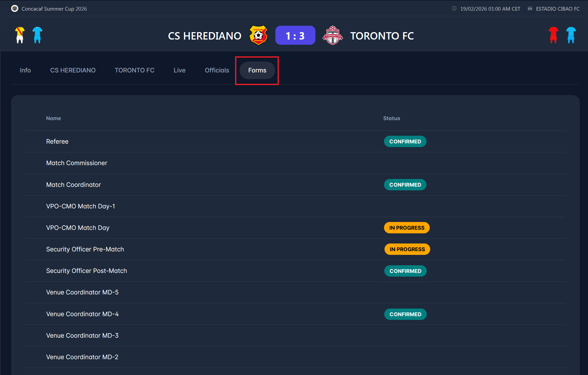Open the Venue Coordinator MD-4 form
Viewport: 588px width, 375px height.
82,314
